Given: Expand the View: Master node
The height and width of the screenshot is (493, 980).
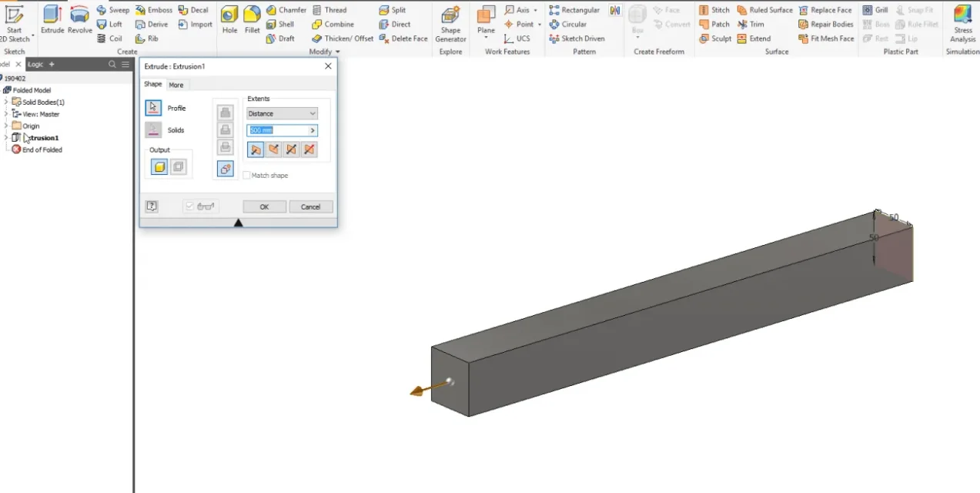Looking at the screenshot, I should point(6,114).
